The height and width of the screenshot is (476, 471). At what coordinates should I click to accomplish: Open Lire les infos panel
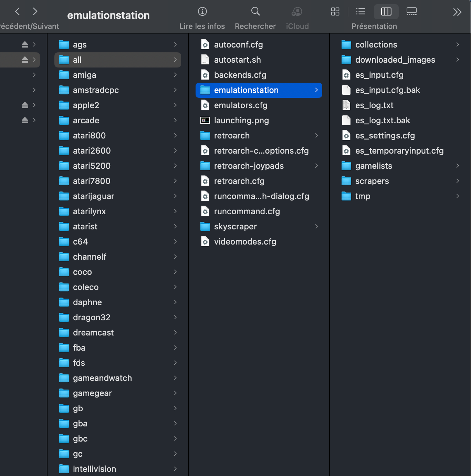point(202,12)
